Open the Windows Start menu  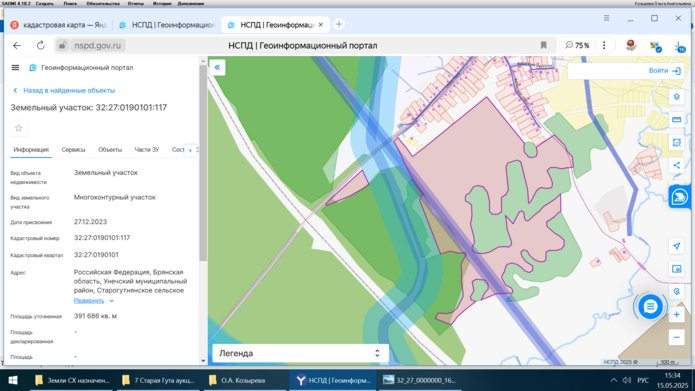tap(13, 380)
